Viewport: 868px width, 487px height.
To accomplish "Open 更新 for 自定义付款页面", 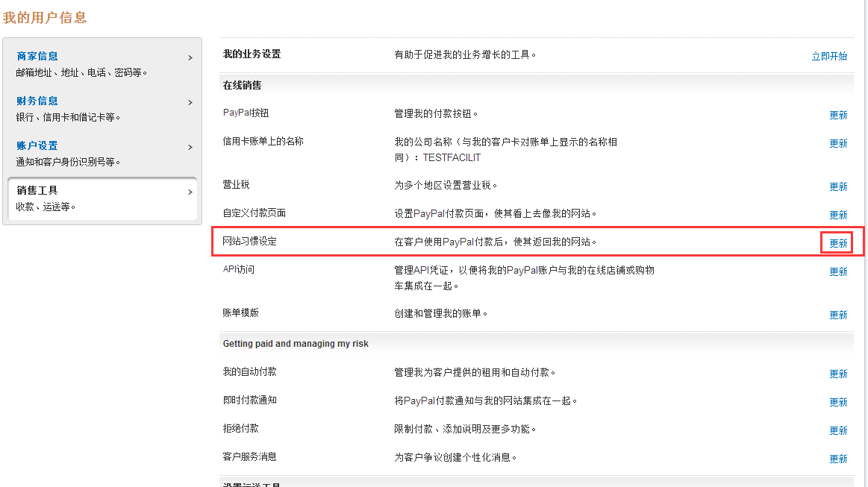I will click(838, 215).
